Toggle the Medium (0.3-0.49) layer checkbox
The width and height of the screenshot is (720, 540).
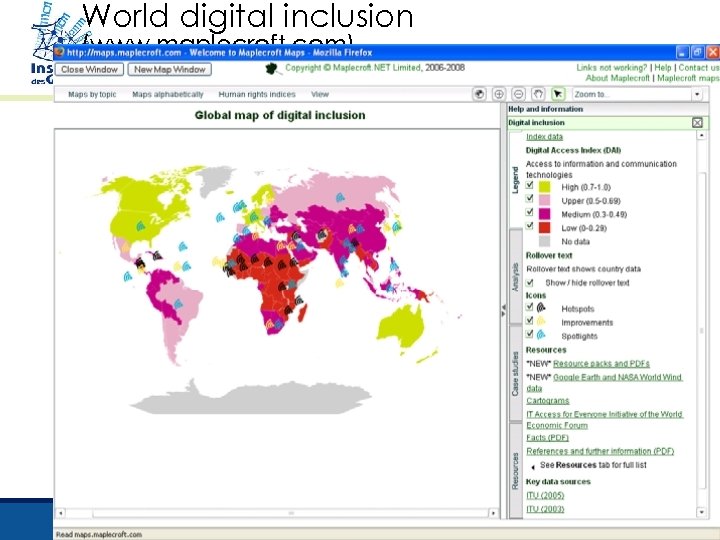click(x=529, y=212)
